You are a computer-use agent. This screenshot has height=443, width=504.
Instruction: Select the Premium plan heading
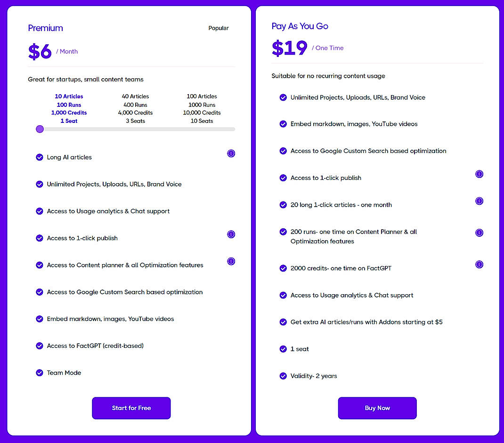click(45, 28)
